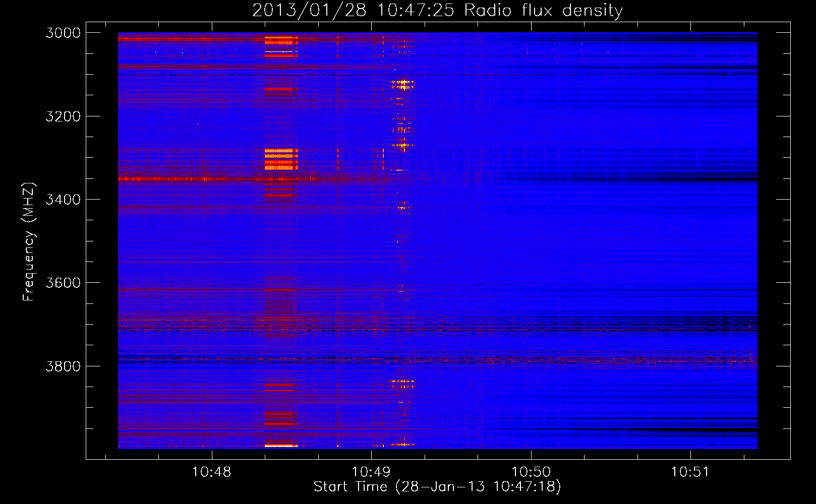Click the 3400 frequency tick label
Image resolution: width=816 pixels, height=504 pixels.
point(63,200)
